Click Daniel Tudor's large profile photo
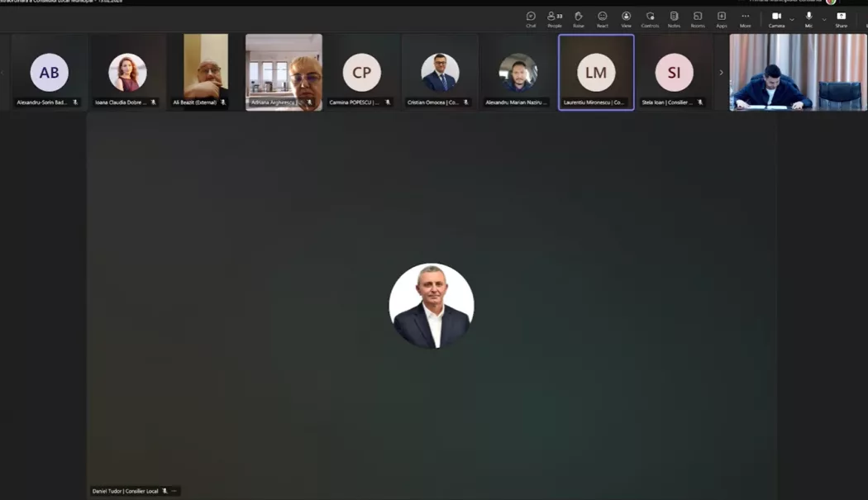Viewport: 868px width, 500px height. tap(432, 306)
